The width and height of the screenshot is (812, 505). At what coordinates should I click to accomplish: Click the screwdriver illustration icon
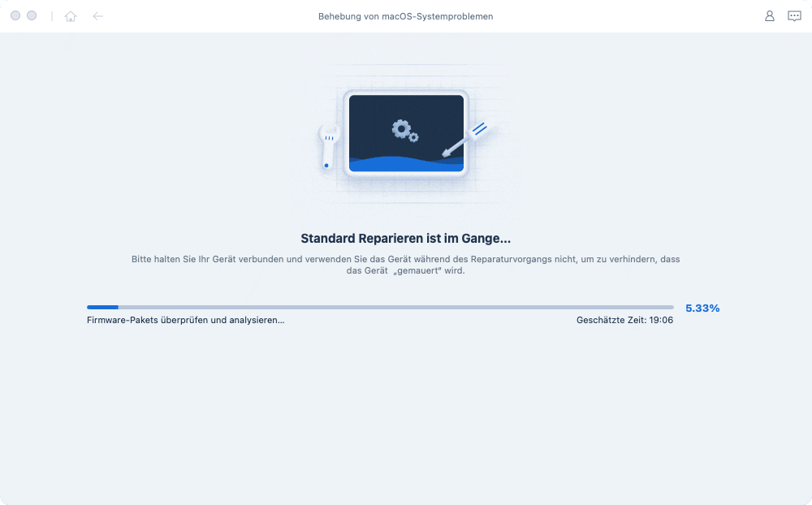click(x=464, y=139)
